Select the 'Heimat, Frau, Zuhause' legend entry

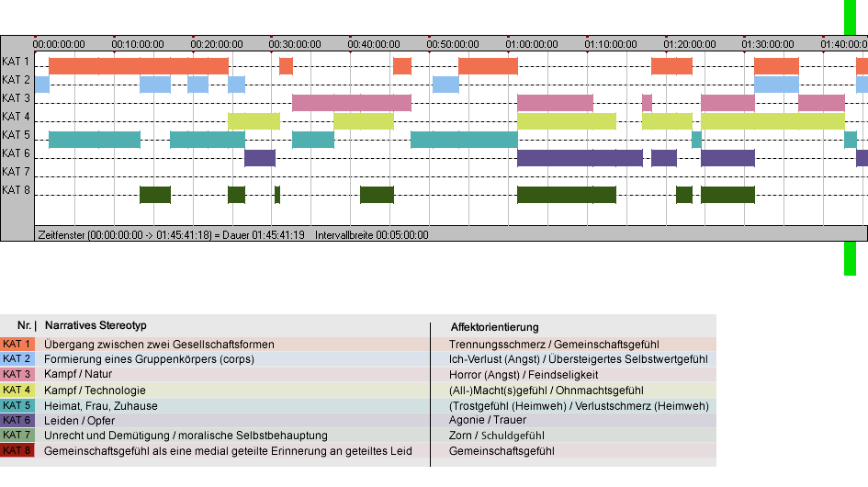[x=101, y=405]
